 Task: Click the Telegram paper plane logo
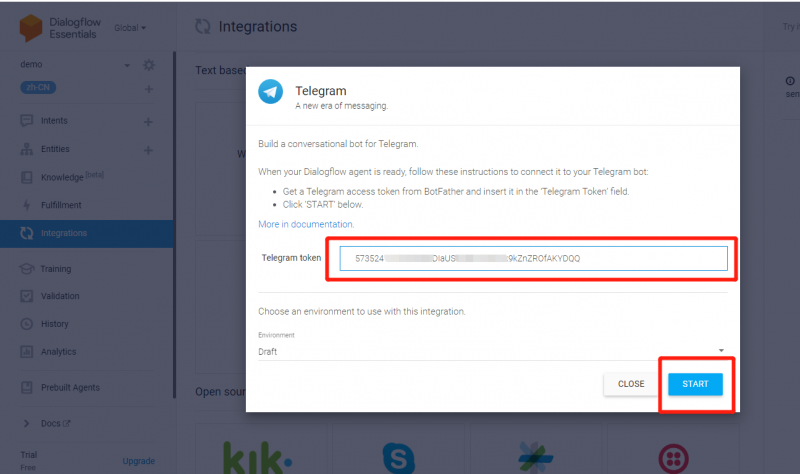(270, 92)
